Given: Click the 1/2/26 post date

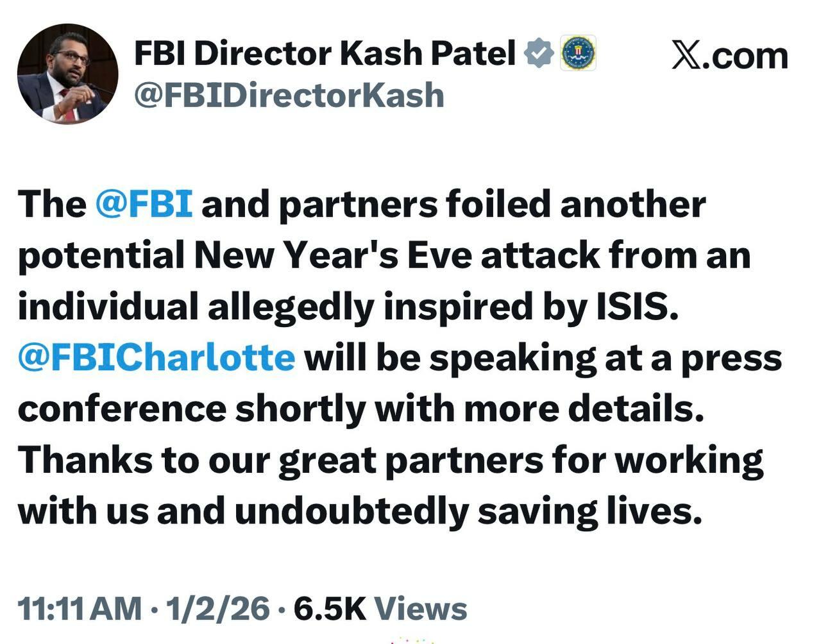Looking at the screenshot, I should point(218,609).
